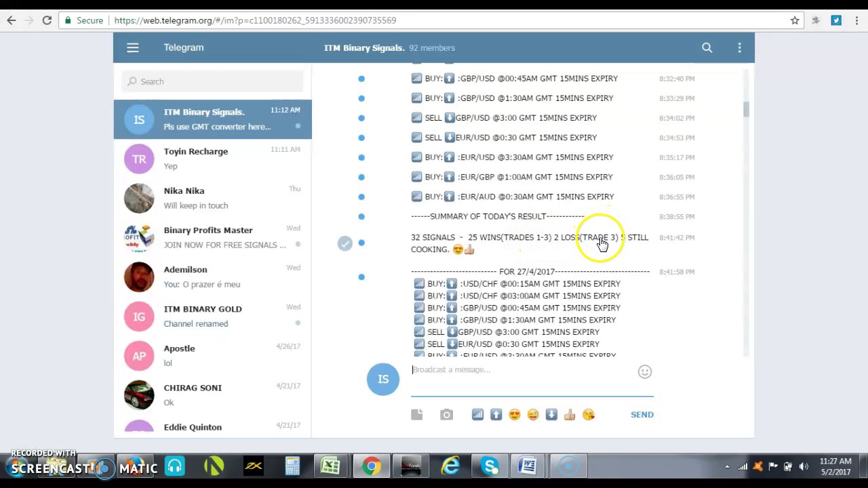The height and width of the screenshot is (488, 868).
Task: Open the smiley emoji picker
Action: click(x=645, y=371)
